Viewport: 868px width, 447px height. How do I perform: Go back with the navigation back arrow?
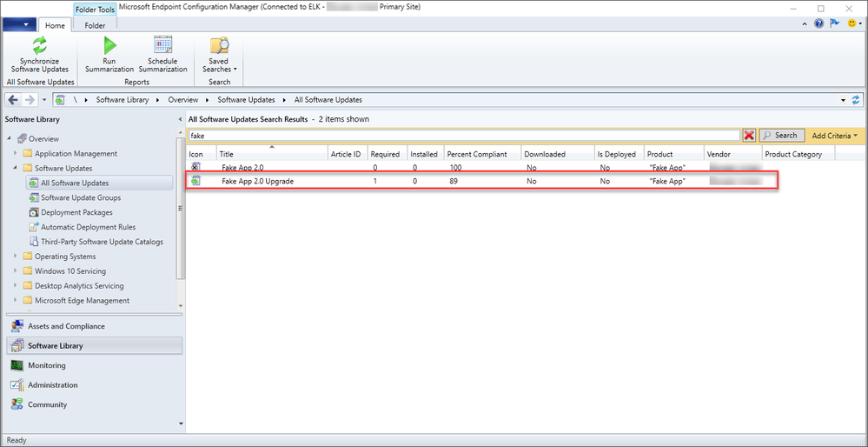[14, 100]
